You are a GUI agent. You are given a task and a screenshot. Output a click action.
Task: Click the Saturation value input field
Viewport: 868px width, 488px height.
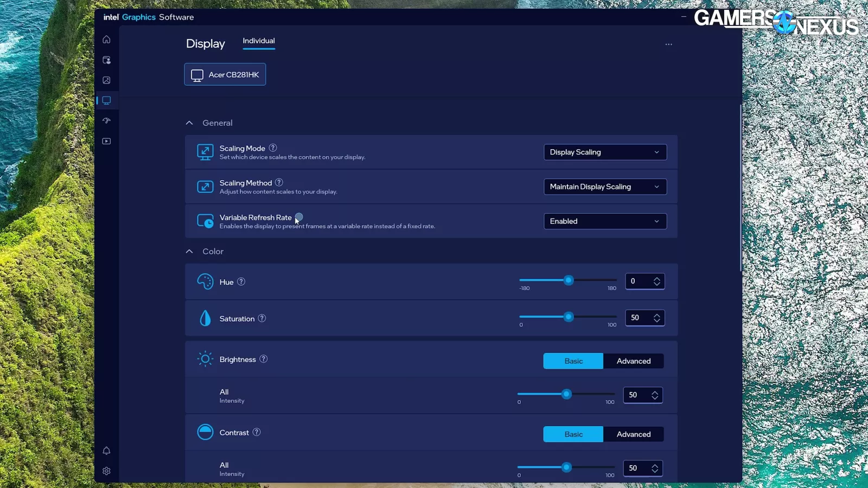point(638,318)
